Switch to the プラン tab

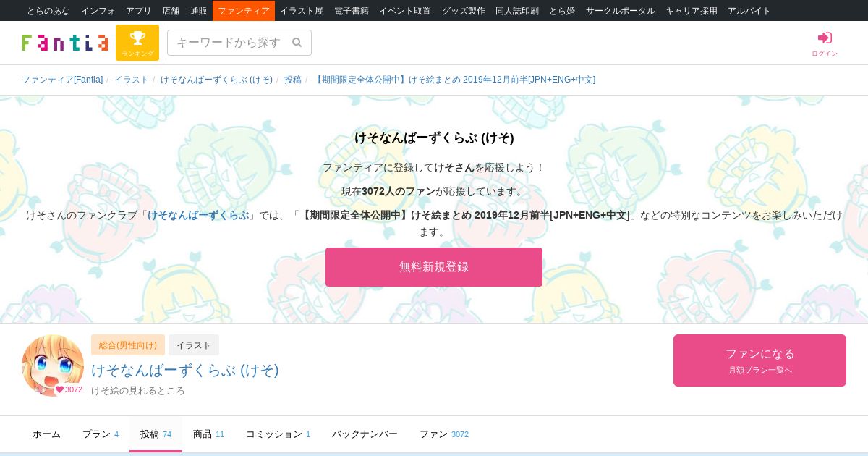pyautogui.click(x=101, y=434)
